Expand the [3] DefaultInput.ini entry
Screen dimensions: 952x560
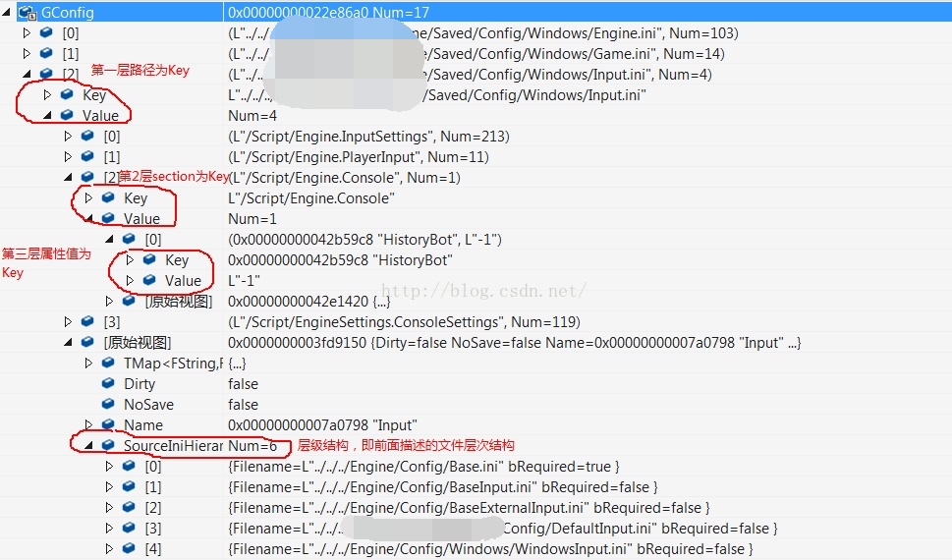point(109,528)
